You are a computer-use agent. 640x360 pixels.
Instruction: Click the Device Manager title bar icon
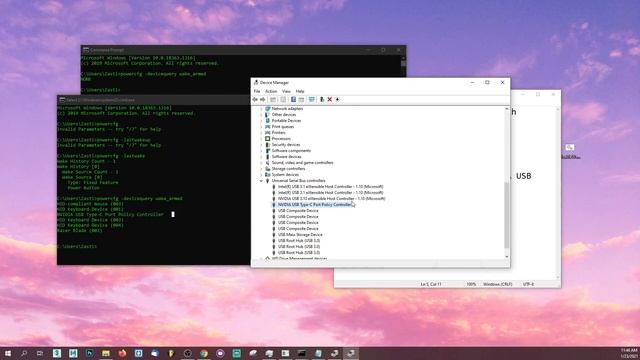256,82
